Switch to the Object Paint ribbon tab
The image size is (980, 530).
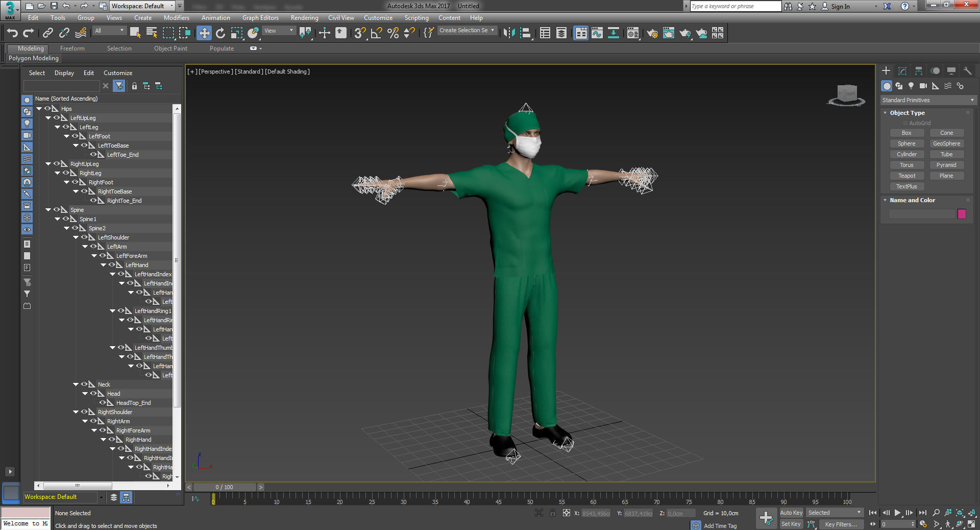[170, 49]
